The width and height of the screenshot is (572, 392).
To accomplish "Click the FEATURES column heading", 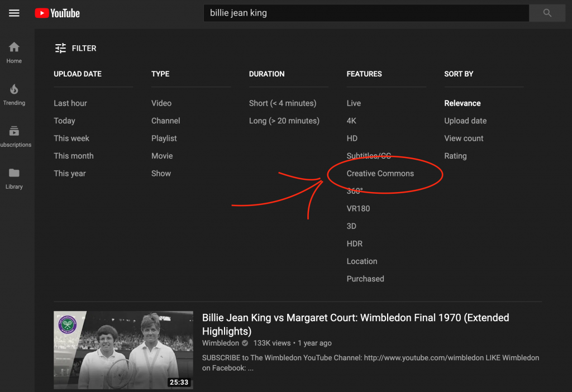I will point(364,74).
